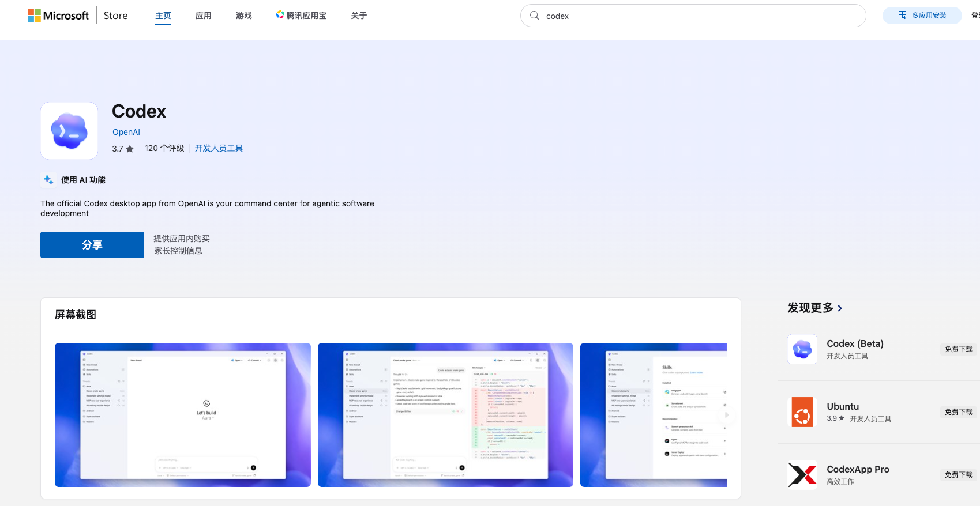Open the 应用 tab
Screen dimensions: 980x506
tap(204, 16)
